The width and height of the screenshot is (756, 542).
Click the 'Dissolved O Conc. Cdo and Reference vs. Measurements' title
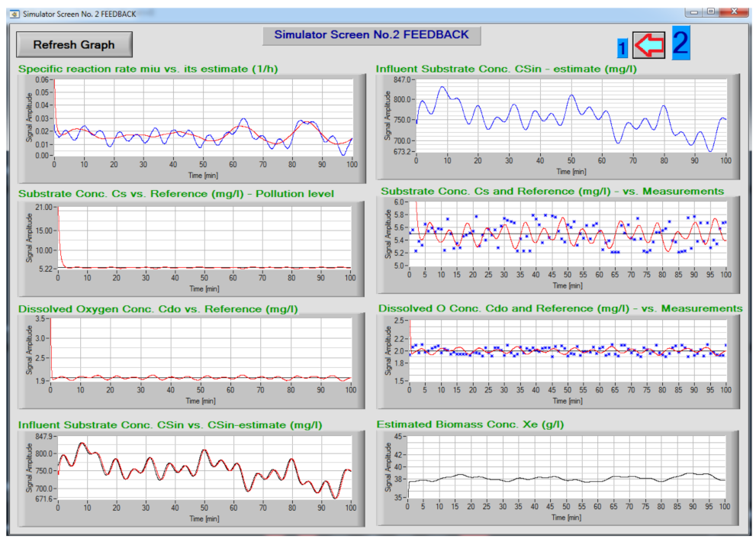tap(560, 308)
